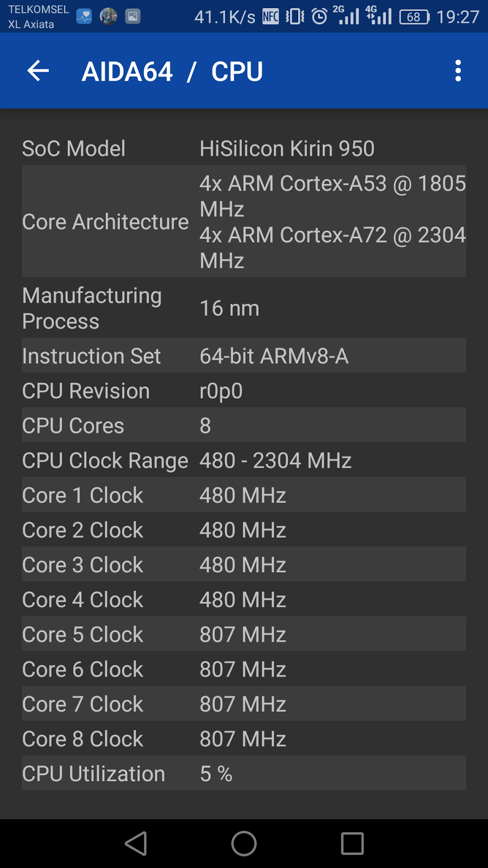
Task: Tap the picture notification icon
Action: tap(133, 17)
